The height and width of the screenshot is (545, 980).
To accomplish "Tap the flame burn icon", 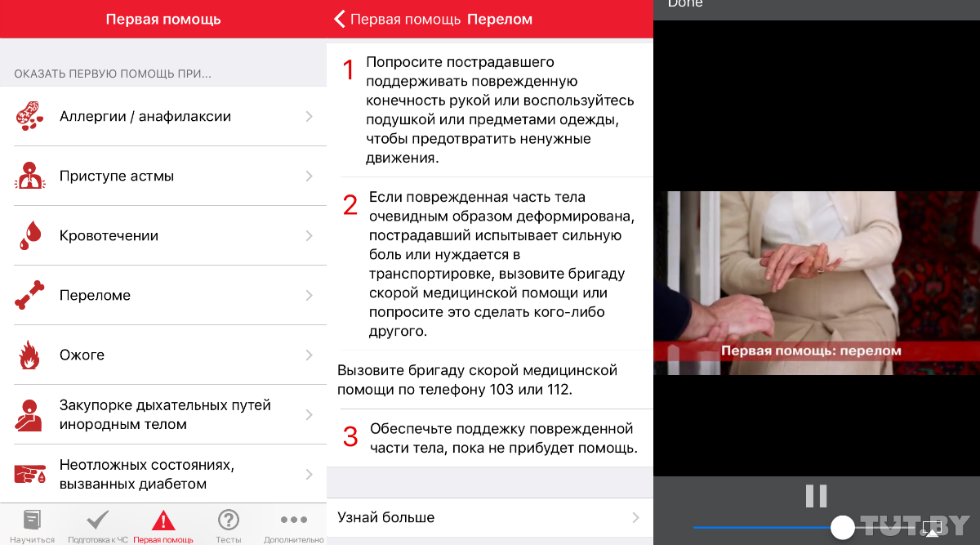I will tap(29, 355).
